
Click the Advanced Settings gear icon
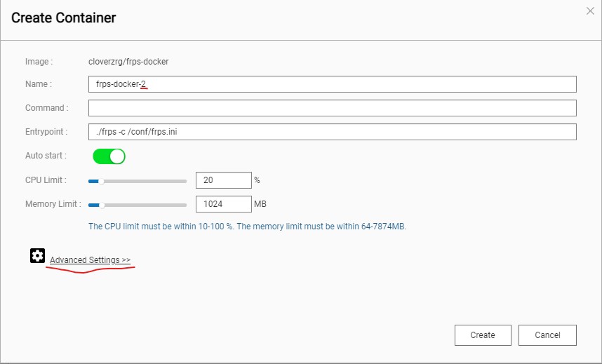coord(37,256)
